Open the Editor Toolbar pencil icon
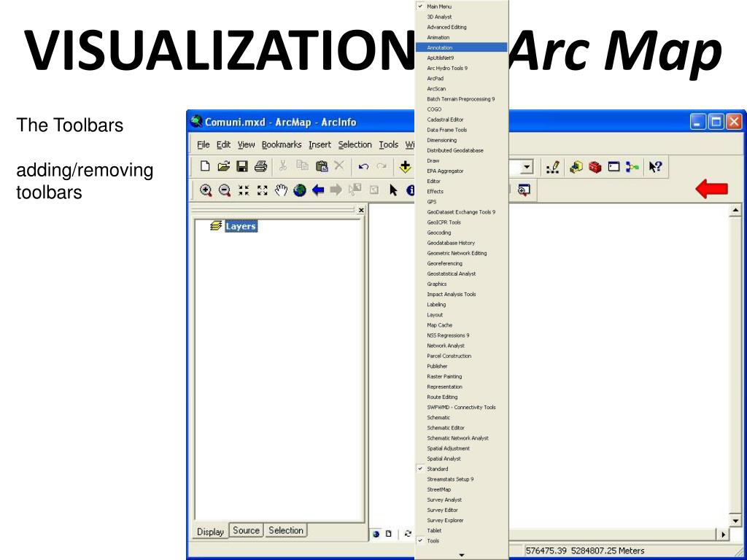This screenshot has width=747, height=560. 553,167
